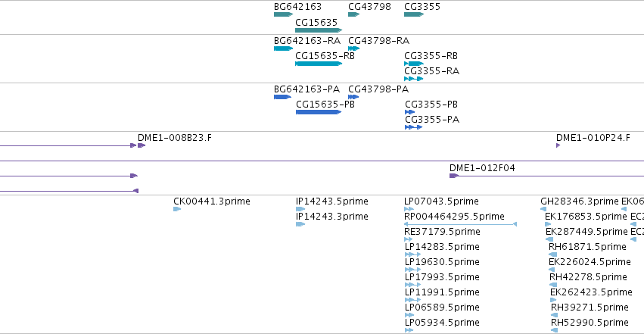Image resolution: width=644 pixels, height=334 pixels.
Task: Click the BG642163-PA protein glyph
Action: tap(282, 97)
